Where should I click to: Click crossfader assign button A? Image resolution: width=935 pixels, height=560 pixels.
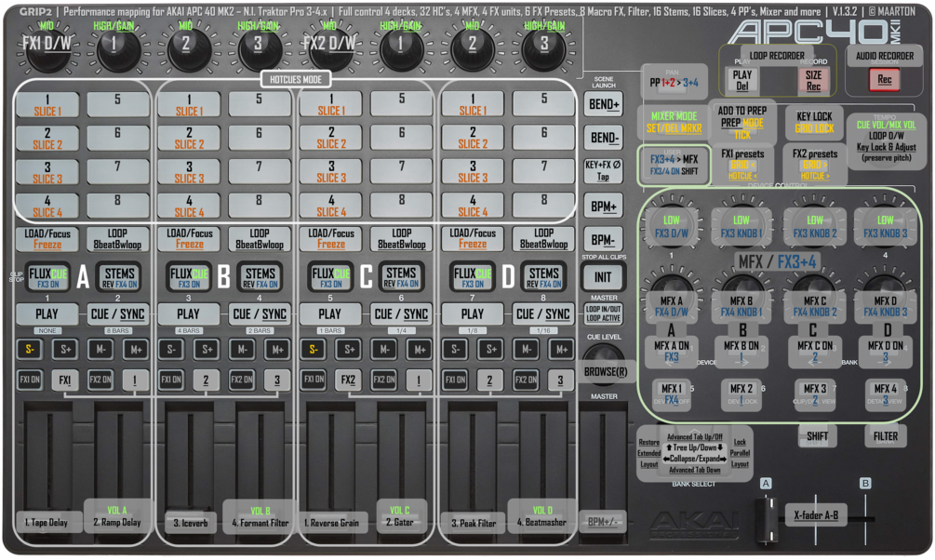[766, 483]
